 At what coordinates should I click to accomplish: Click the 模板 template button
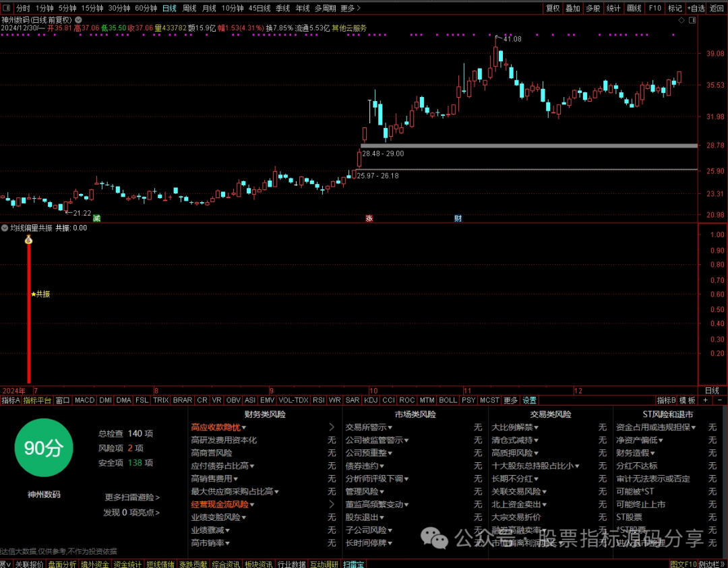[687, 400]
